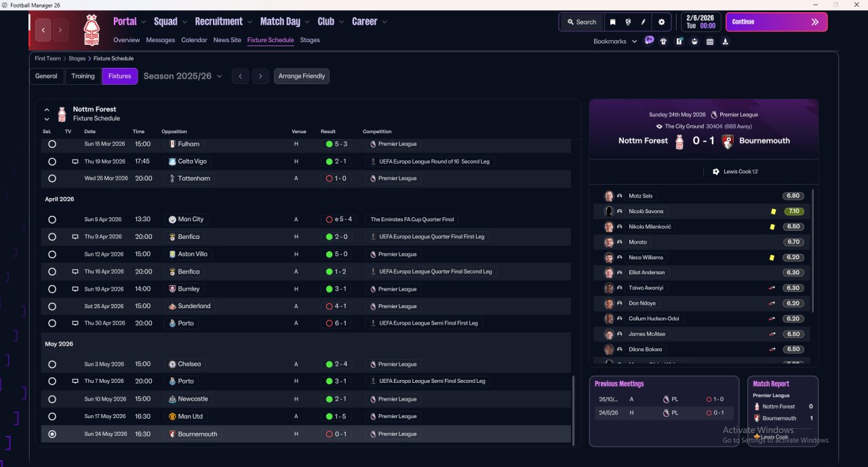Click Matz Sels player portrait
This screenshot has height=467, width=868.
609,196
